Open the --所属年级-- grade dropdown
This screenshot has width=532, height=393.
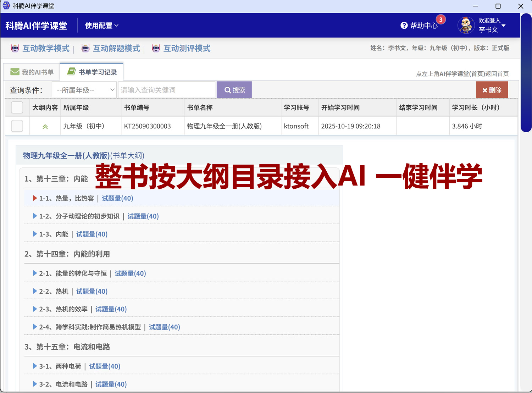click(84, 90)
